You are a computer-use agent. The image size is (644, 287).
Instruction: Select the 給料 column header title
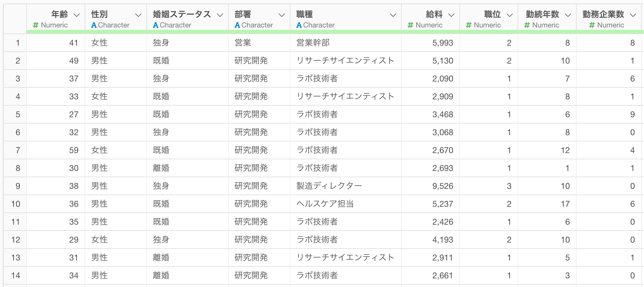(x=434, y=14)
